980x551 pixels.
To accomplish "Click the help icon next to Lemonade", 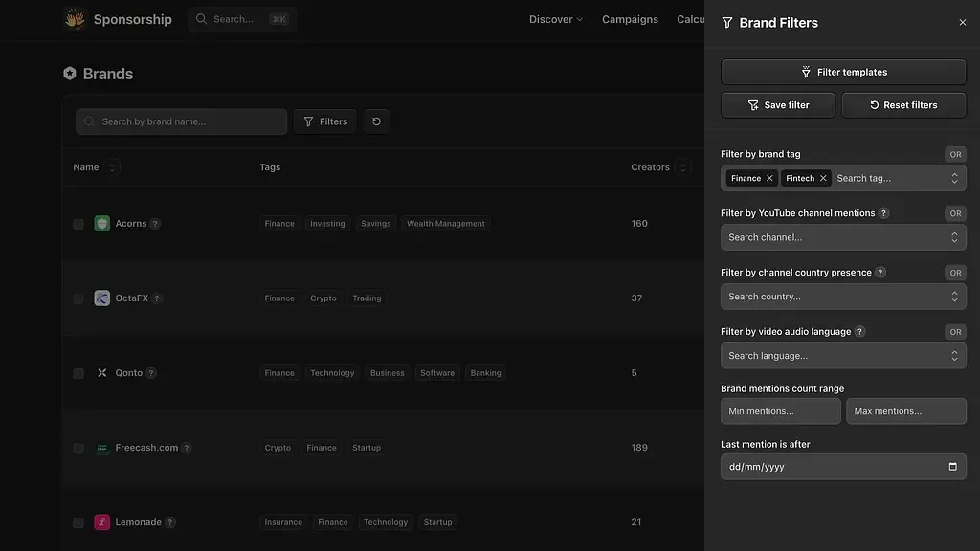I will (170, 522).
